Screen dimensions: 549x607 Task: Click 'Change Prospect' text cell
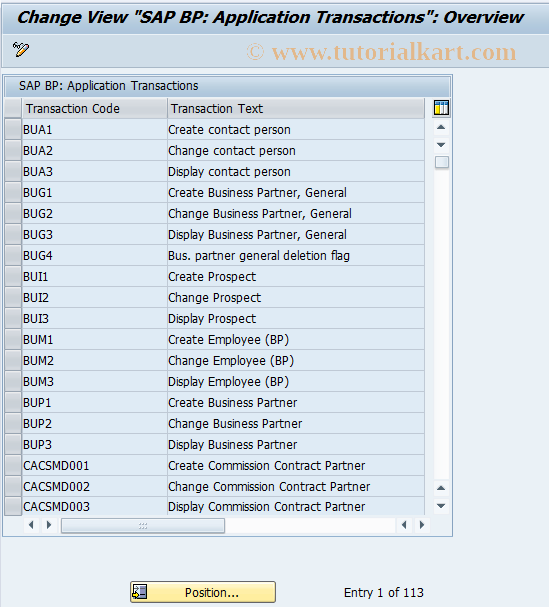point(296,297)
